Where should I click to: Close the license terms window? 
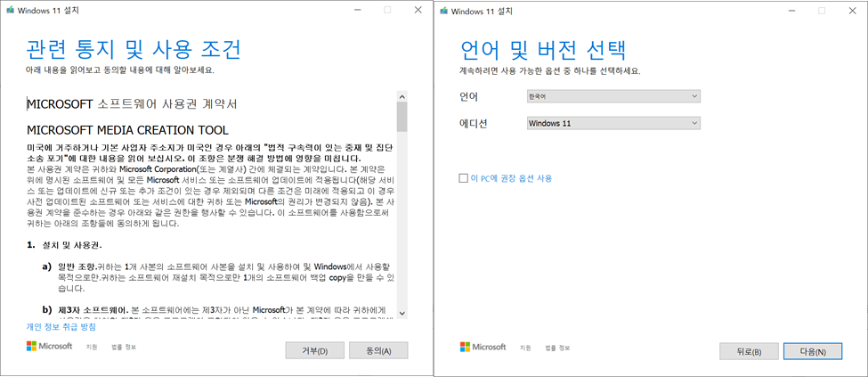tap(418, 11)
